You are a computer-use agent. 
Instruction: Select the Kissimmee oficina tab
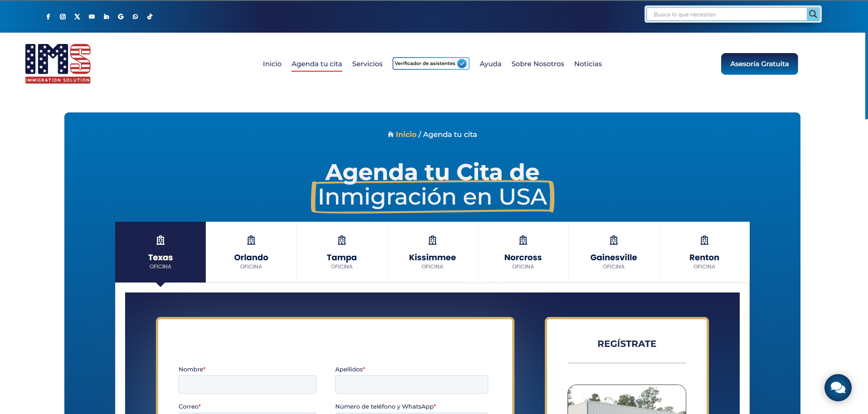coord(432,252)
